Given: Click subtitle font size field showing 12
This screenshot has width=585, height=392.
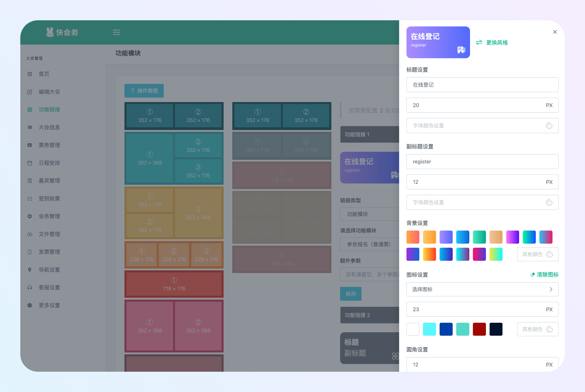Looking at the screenshot, I should pos(482,182).
